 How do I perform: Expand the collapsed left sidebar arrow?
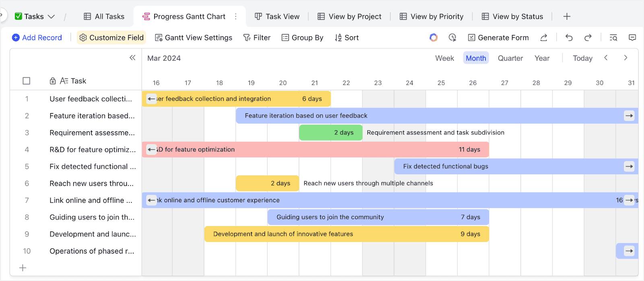[x=2, y=15]
